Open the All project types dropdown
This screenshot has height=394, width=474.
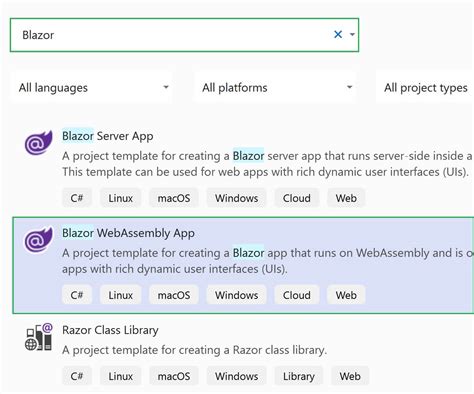click(425, 88)
